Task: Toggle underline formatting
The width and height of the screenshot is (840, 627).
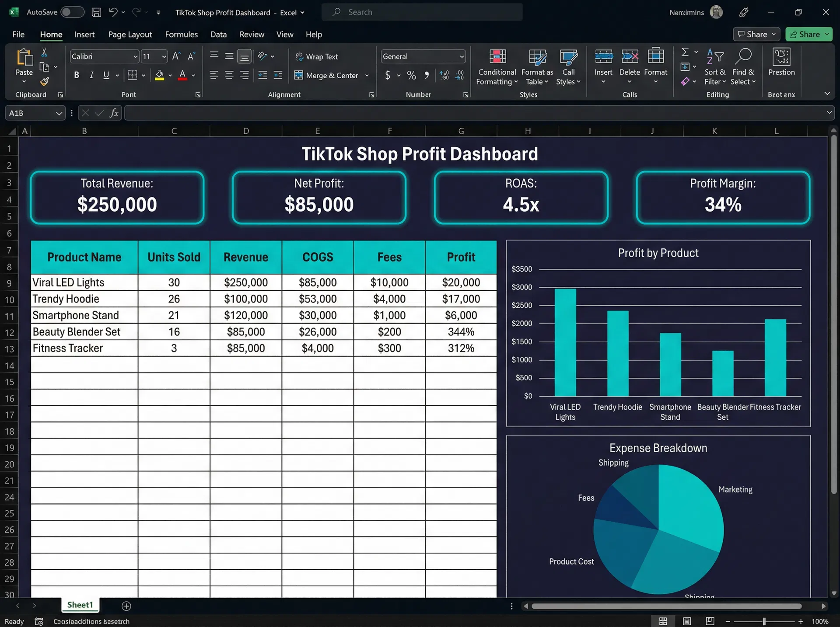Action: 106,75
